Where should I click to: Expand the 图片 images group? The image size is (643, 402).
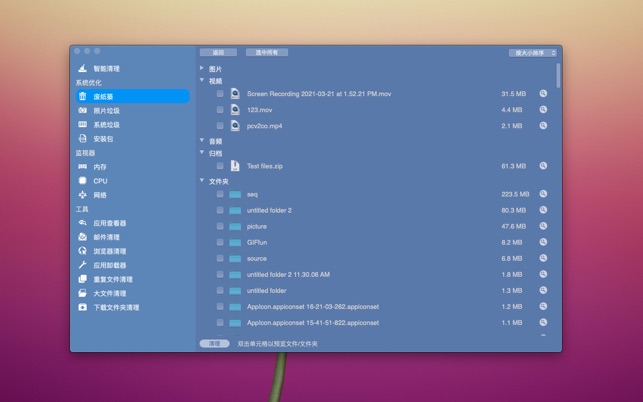202,69
